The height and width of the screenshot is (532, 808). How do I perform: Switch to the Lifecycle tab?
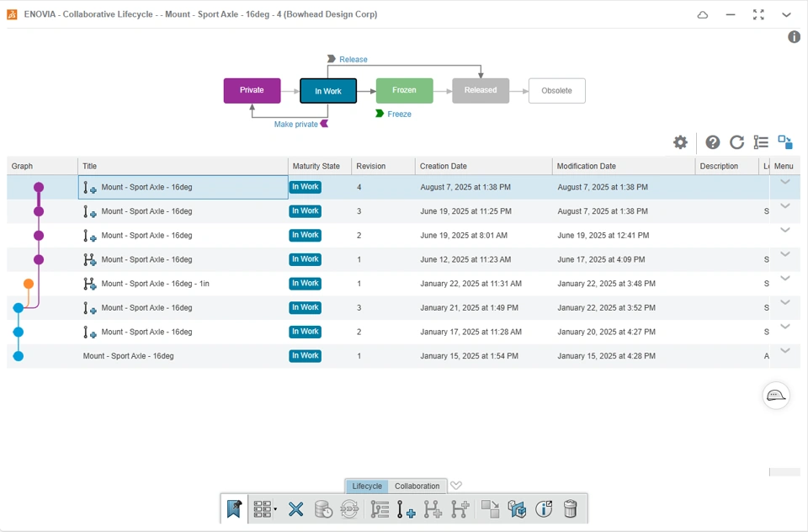367,486
